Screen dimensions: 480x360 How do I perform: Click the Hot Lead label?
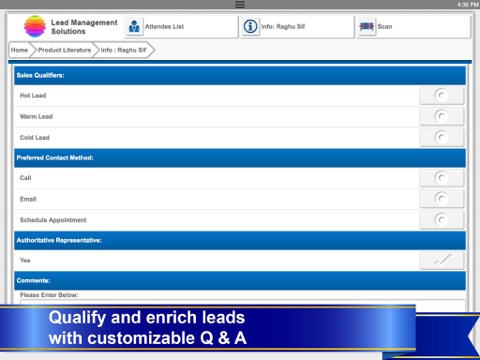tap(33, 96)
